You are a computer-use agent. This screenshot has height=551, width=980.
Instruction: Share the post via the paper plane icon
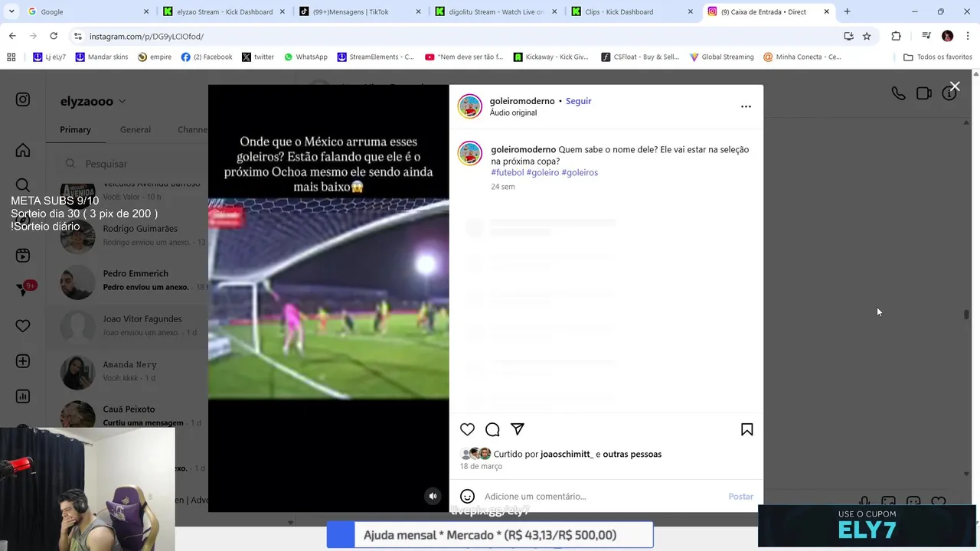click(x=518, y=429)
